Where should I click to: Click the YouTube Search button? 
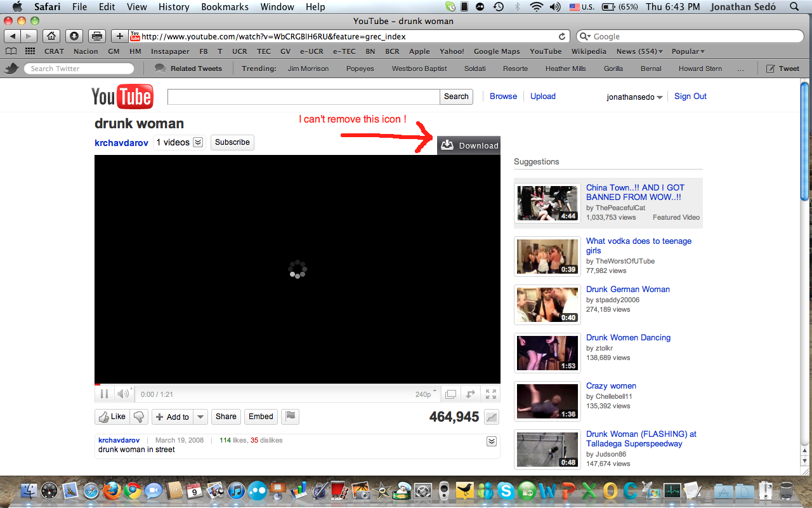click(456, 97)
